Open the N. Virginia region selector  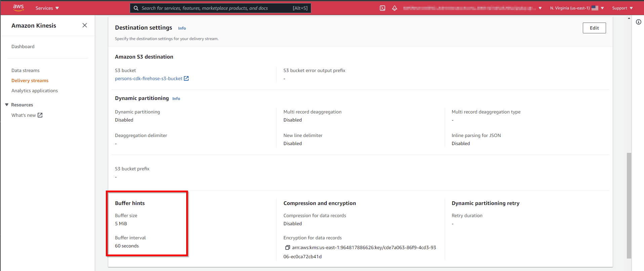click(x=576, y=8)
